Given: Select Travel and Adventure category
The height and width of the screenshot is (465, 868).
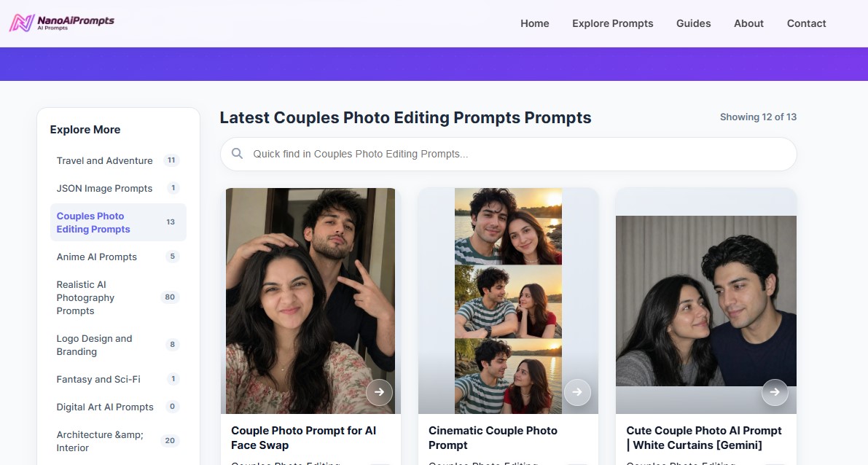Looking at the screenshot, I should [x=118, y=160].
